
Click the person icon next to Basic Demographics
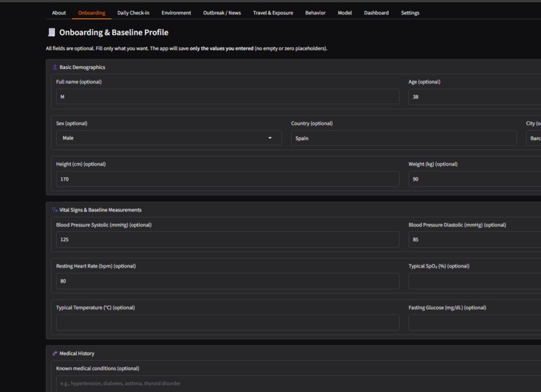(x=55, y=67)
